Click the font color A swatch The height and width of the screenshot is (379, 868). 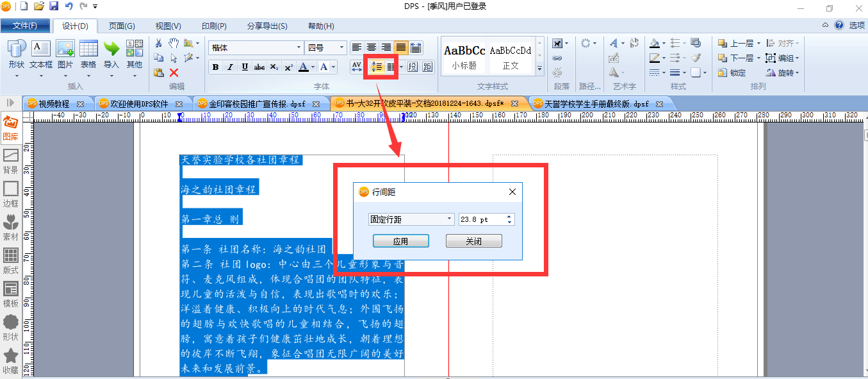[x=304, y=67]
